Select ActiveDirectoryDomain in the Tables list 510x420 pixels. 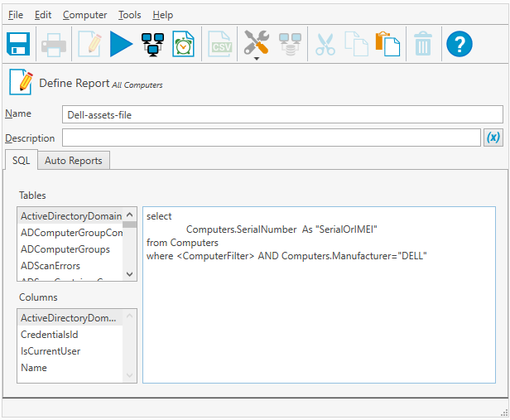70,216
